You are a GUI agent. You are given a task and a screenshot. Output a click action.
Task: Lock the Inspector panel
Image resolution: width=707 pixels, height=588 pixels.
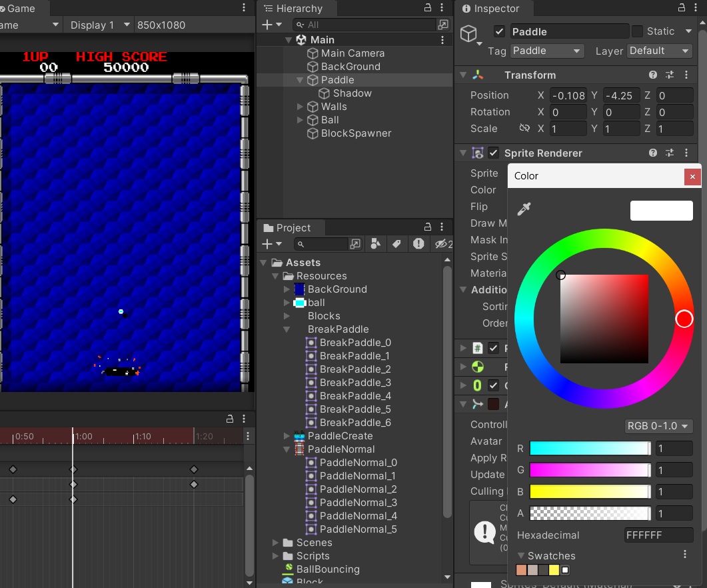click(682, 8)
